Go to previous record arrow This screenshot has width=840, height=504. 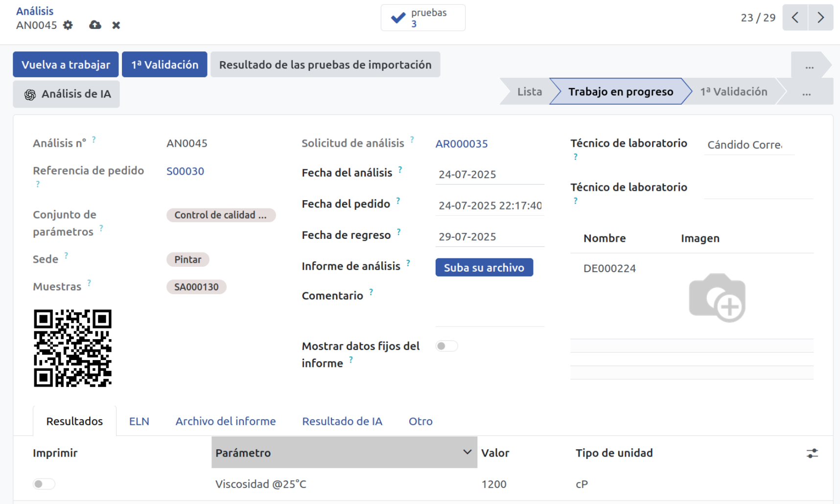[x=795, y=18]
